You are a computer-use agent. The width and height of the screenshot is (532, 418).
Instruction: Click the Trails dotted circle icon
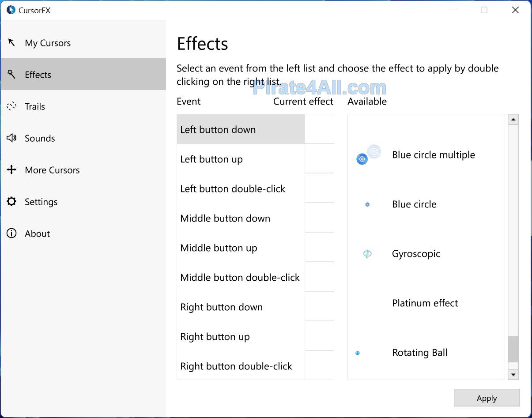click(11, 106)
